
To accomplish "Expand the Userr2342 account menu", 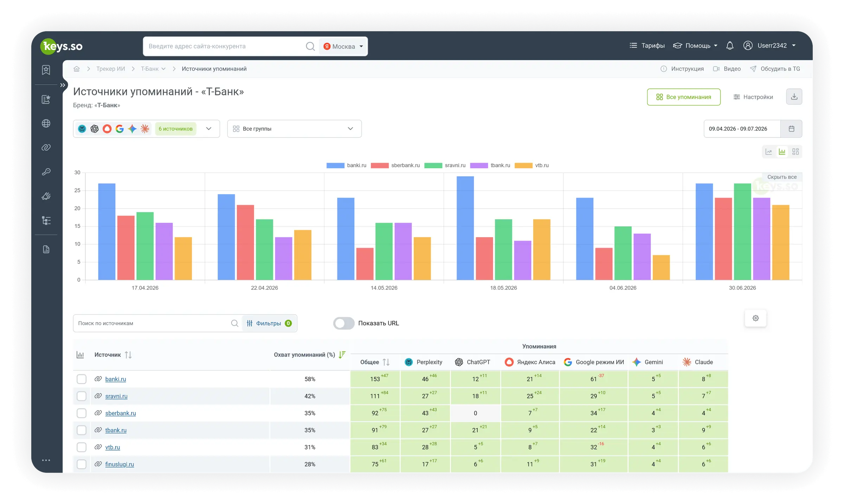I will [776, 46].
